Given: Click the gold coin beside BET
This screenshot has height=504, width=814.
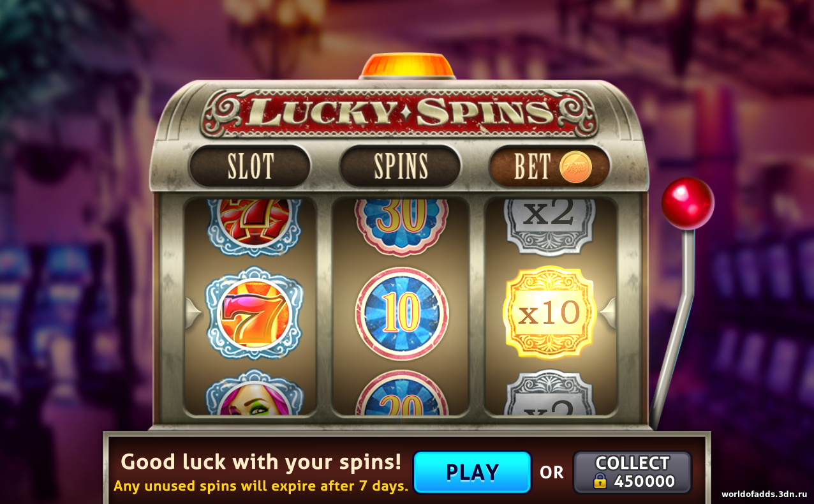Looking at the screenshot, I should pyautogui.click(x=575, y=167).
